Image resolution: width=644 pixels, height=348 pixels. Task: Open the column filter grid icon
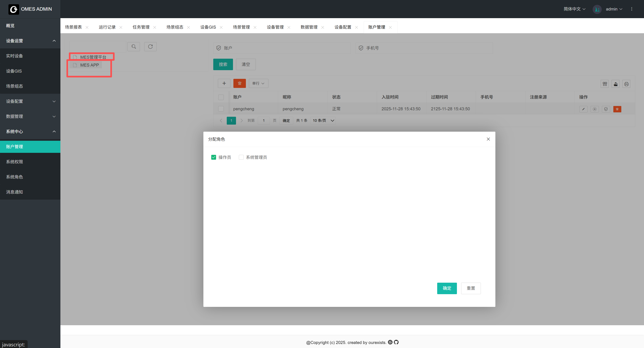[605, 84]
